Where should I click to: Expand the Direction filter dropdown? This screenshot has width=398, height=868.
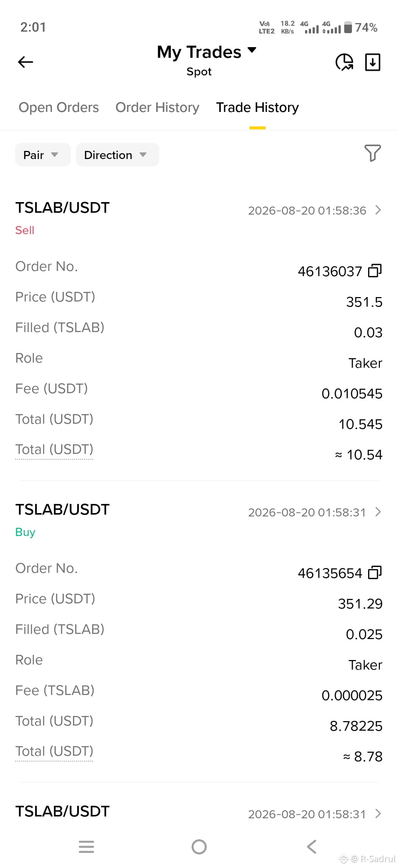click(x=118, y=155)
